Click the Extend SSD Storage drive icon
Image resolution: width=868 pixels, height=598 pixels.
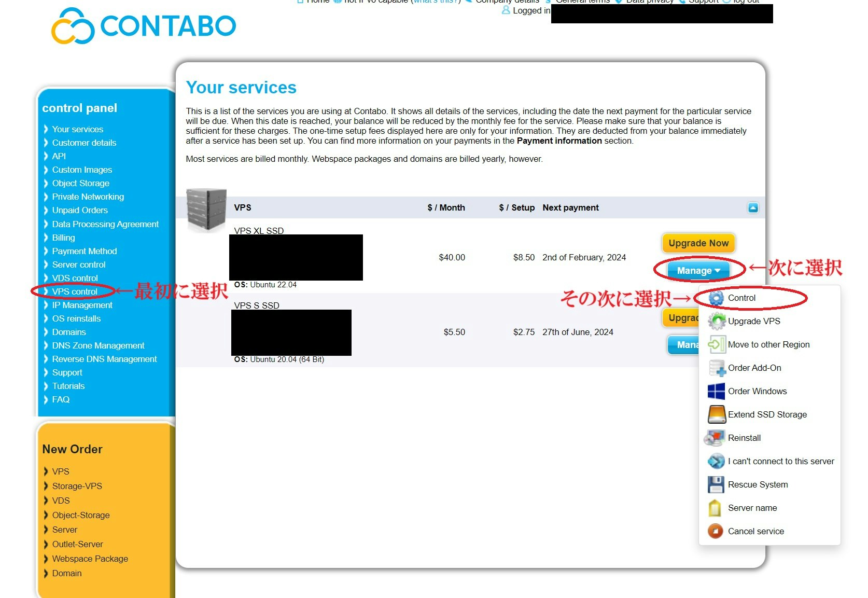pyautogui.click(x=717, y=414)
